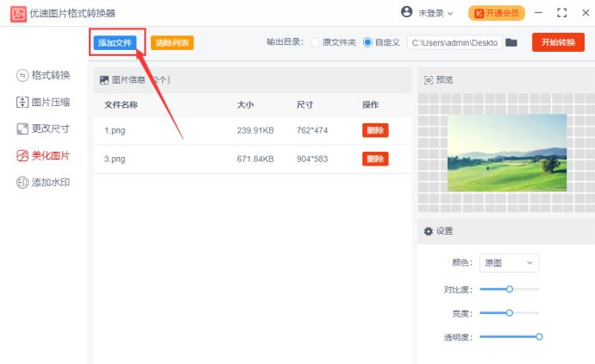Click the 大小 column header

point(245,104)
